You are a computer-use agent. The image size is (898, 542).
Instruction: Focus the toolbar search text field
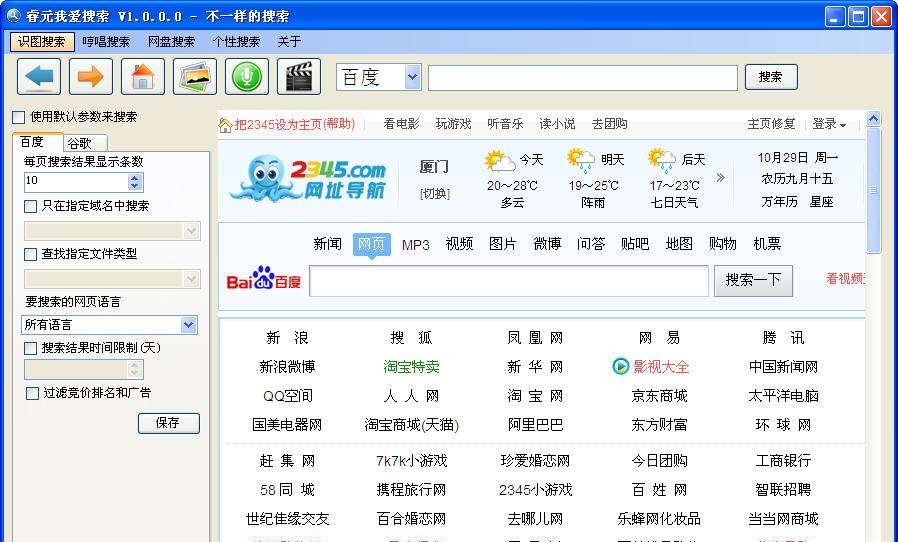point(582,78)
